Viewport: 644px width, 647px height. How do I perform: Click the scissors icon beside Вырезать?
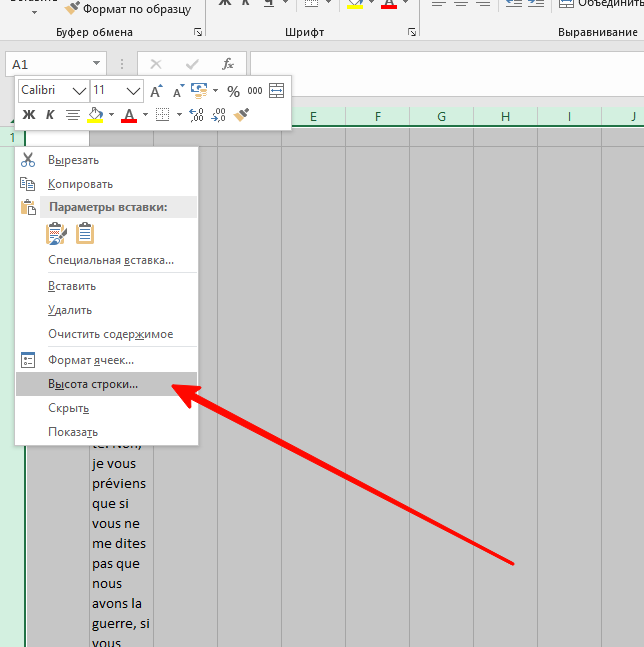(x=28, y=160)
